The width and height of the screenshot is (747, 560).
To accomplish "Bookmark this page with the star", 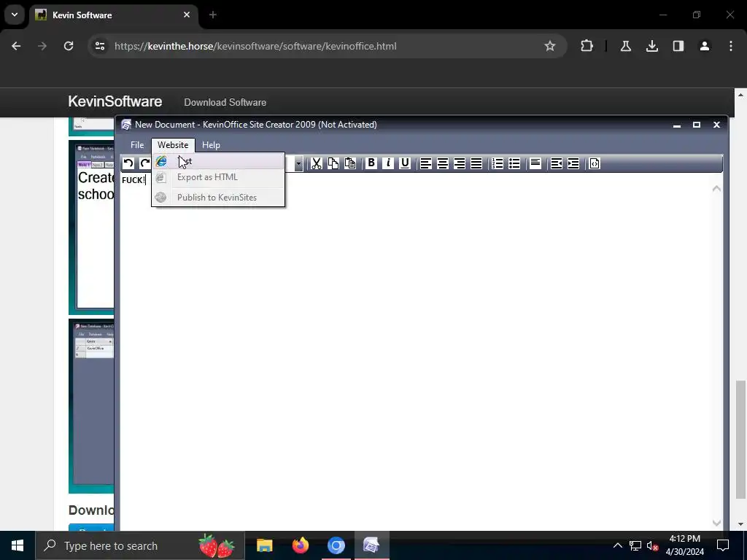I will tap(550, 46).
